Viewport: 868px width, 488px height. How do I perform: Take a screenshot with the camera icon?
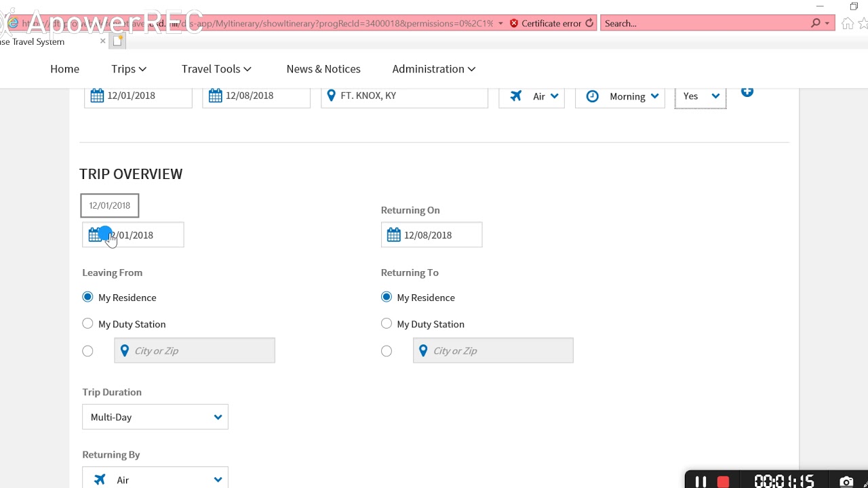[x=846, y=481]
